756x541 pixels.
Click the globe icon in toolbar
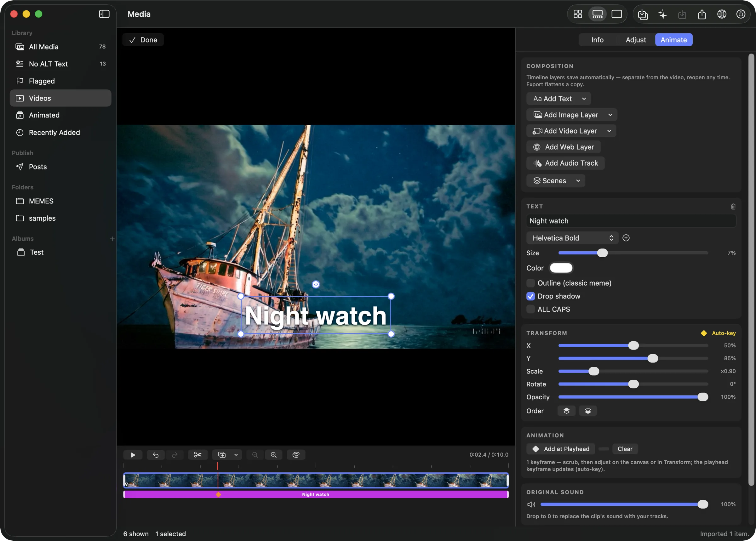[x=722, y=14]
